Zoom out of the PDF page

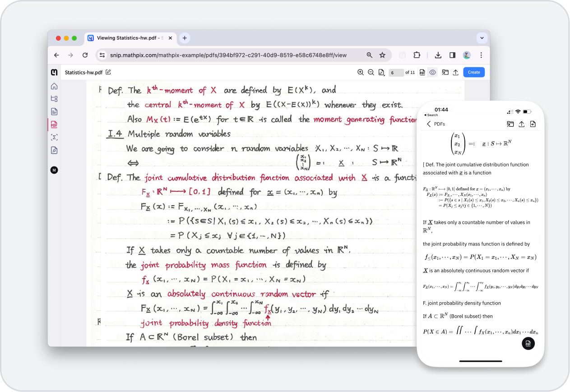[x=371, y=72]
